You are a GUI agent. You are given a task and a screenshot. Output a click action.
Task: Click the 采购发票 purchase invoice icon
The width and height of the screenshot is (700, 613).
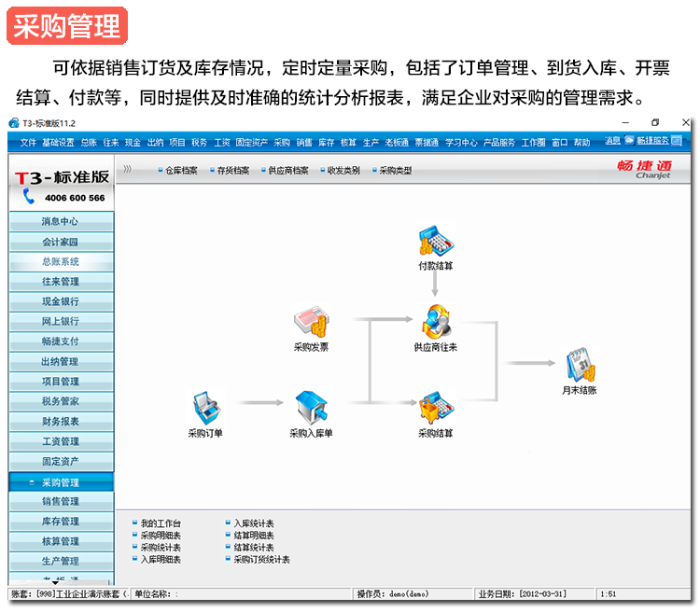[x=310, y=323]
